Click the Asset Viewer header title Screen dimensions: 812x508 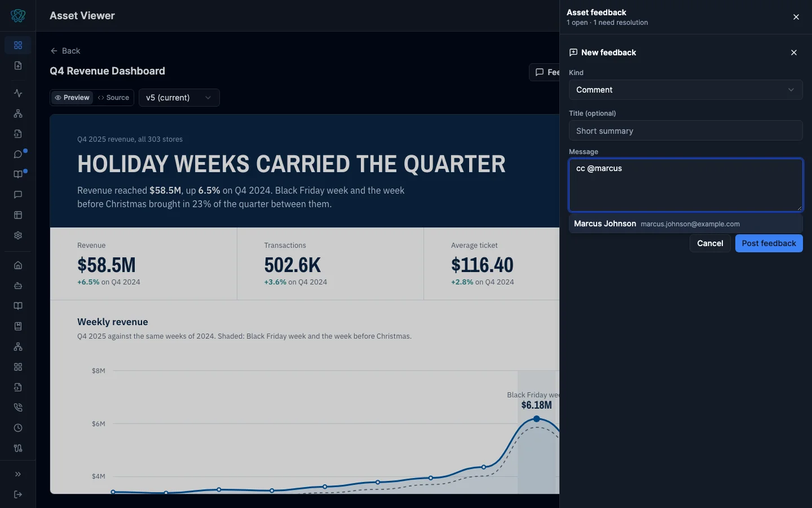(82, 16)
